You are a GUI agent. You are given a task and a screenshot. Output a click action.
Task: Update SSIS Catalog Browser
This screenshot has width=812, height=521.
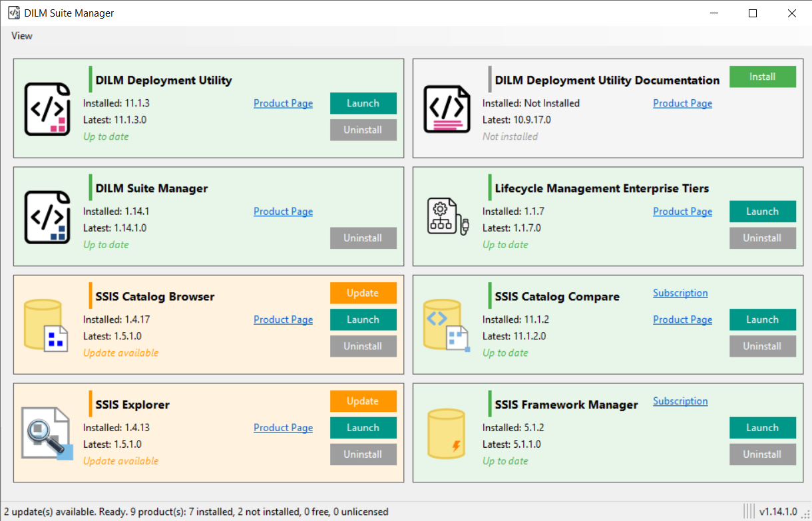point(363,293)
